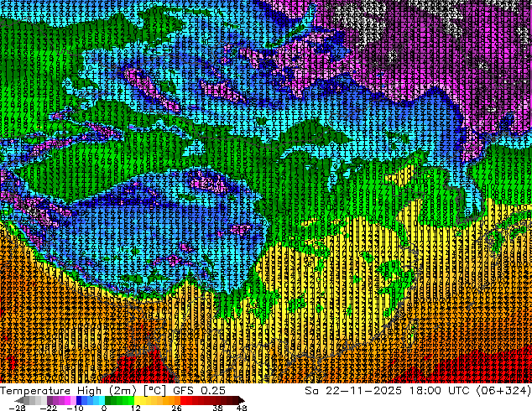532x411 pixels.
Task: Click the 'GFS 0.25' model label
Action: tap(199, 391)
